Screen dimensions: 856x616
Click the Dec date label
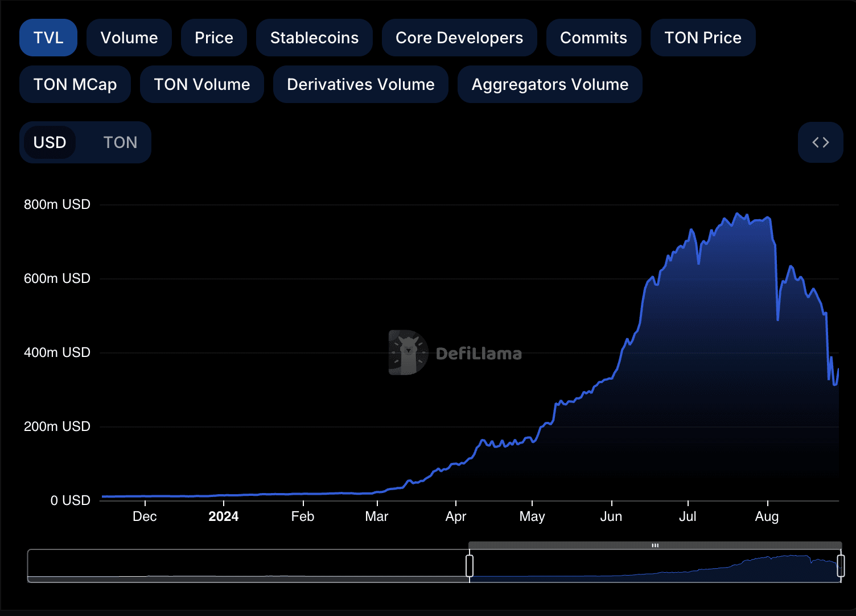click(x=145, y=516)
